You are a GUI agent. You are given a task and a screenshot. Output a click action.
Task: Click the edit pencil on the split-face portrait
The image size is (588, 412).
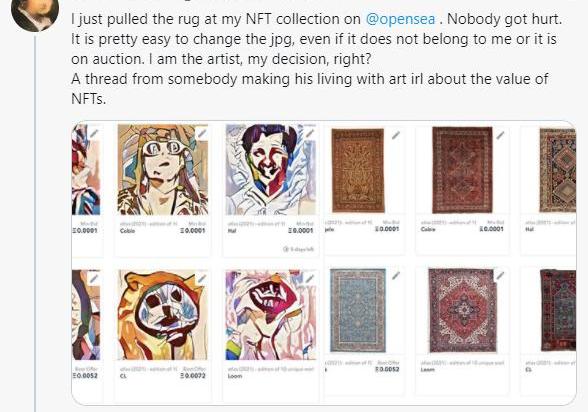pyautogui.click(x=310, y=133)
